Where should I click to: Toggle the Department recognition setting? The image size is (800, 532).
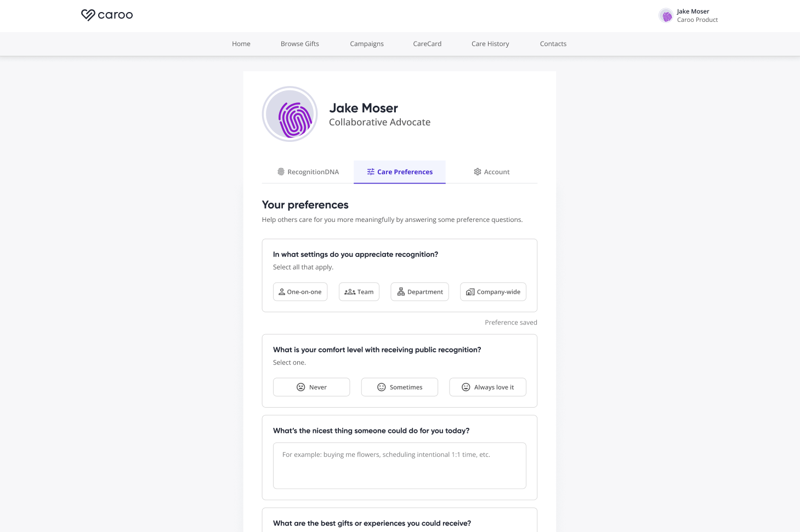[419, 292]
